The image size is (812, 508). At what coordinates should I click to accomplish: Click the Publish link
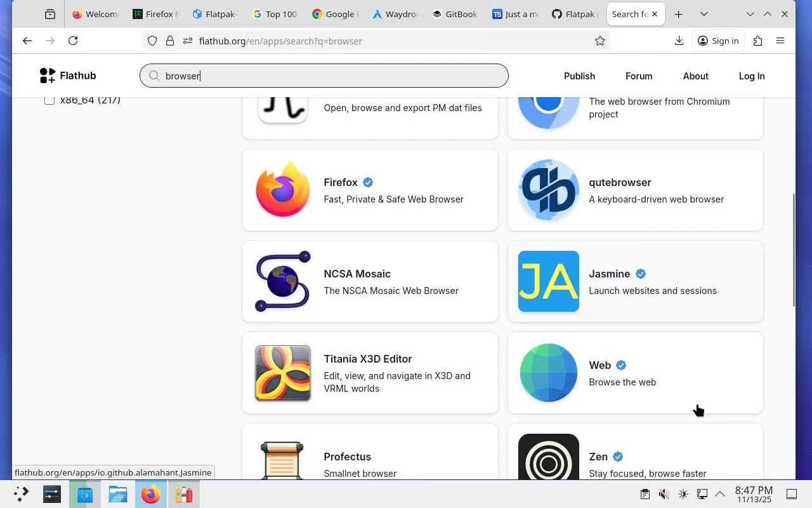click(579, 76)
